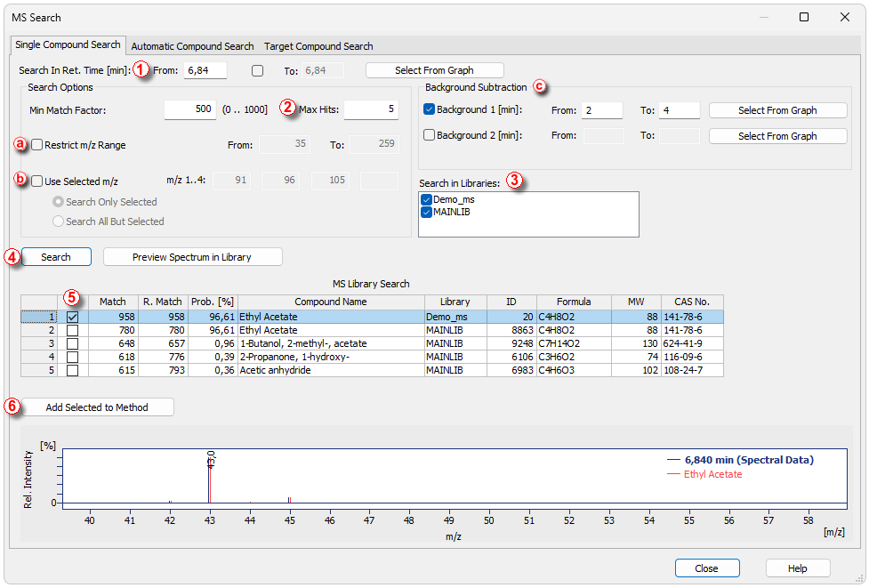Enable Background 2 [min] subtraction
Screen dimensions: 869x588
point(430,135)
